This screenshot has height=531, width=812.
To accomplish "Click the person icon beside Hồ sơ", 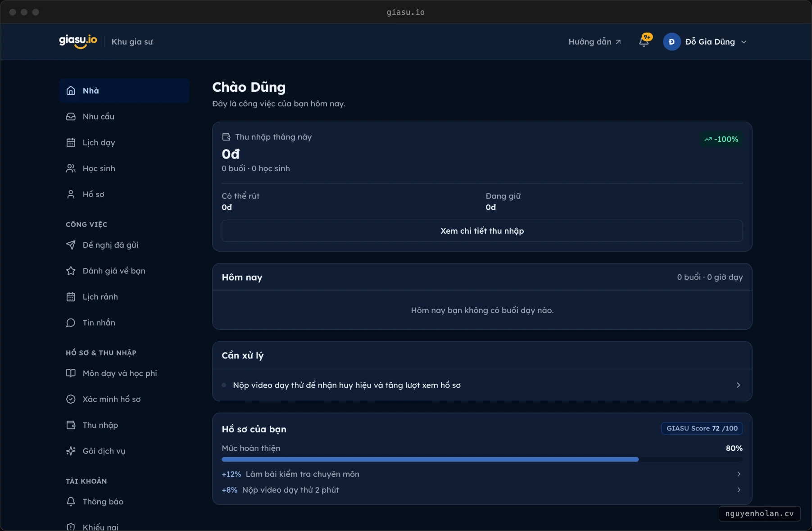I will tap(71, 194).
